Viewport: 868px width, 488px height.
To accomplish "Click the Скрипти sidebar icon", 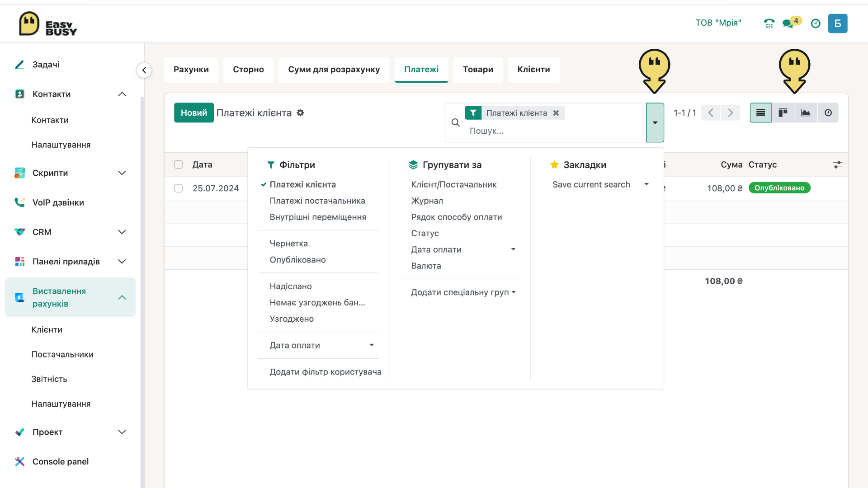I will point(20,173).
